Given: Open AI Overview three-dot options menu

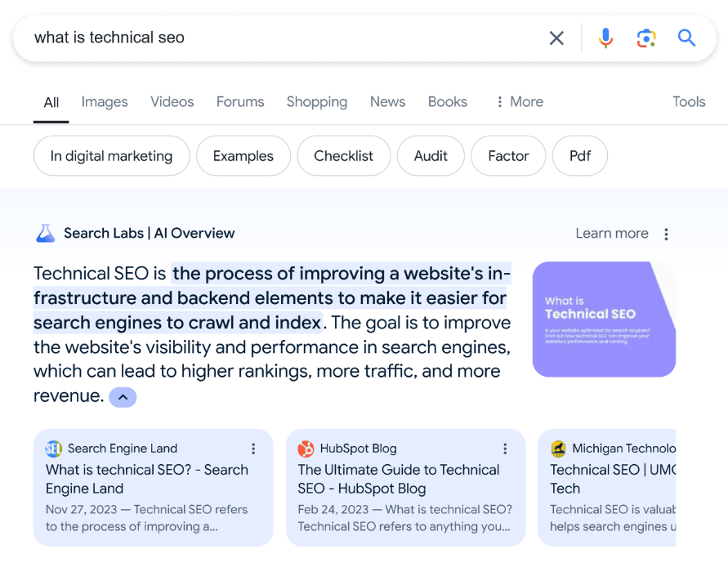Looking at the screenshot, I should click(x=666, y=234).
